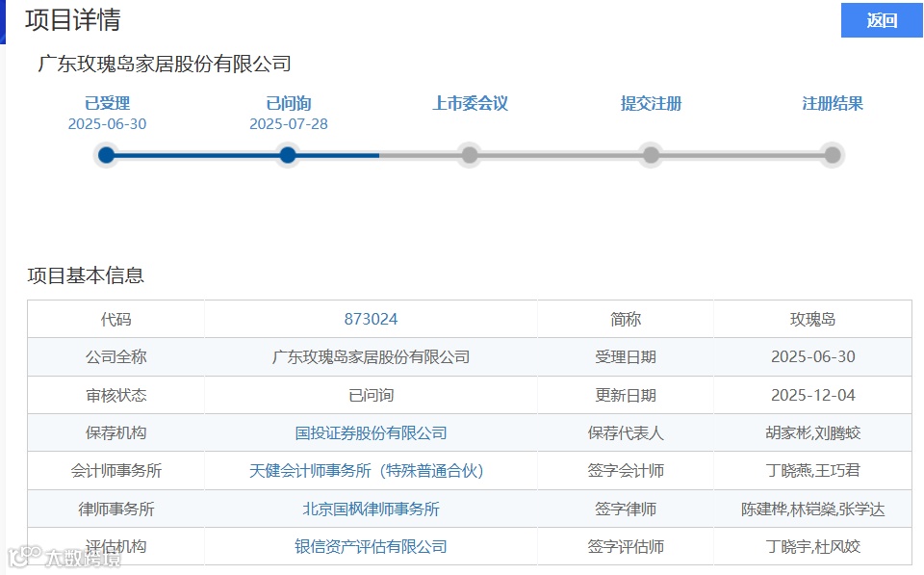Select the 上市委会议 progress step dot

click(470, 155)
